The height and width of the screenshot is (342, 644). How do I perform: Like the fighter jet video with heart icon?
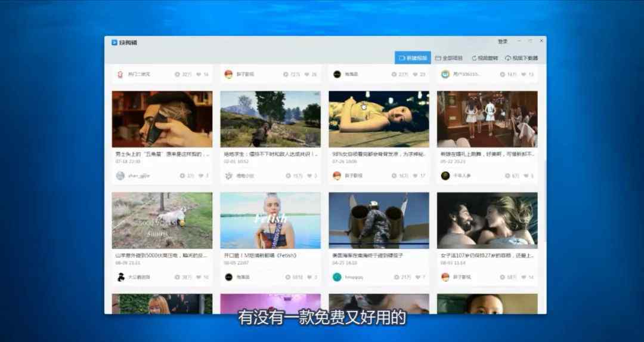point(417,277)
